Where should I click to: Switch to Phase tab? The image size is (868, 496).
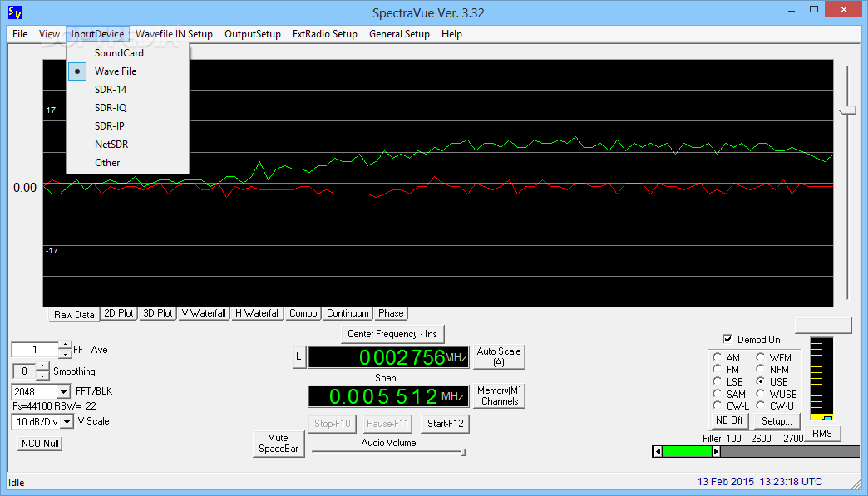tap(391, 313)
